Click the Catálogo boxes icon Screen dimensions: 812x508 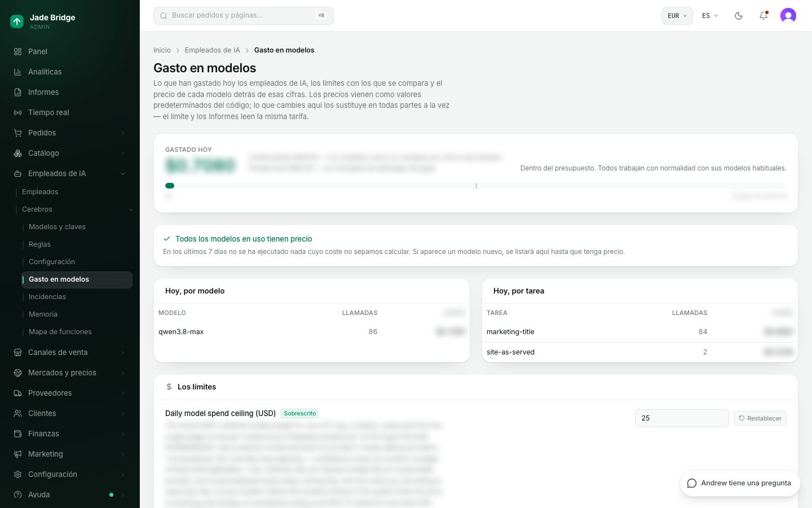coord(17,153)
